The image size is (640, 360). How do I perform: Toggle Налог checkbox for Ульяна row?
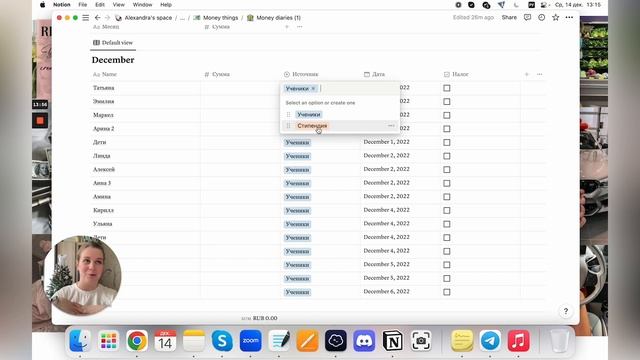447,224
